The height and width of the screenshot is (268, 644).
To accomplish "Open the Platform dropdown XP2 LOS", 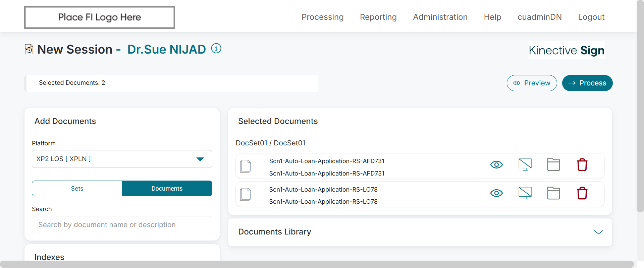I will [x=122, y=159].
